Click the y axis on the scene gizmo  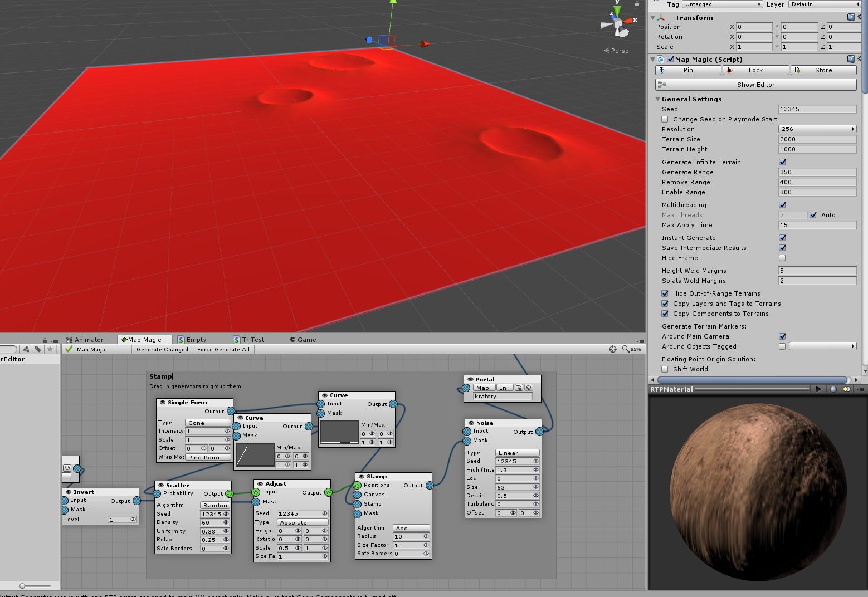[x=617, y=7]
